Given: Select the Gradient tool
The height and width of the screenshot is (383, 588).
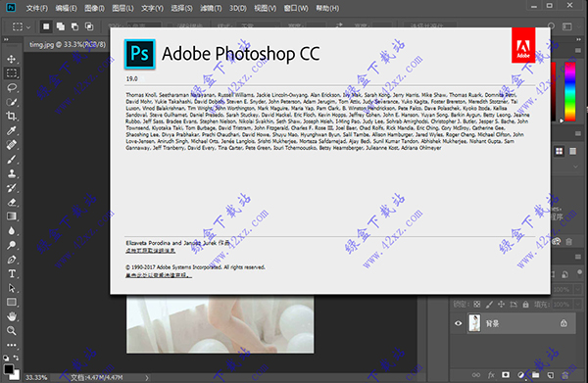Looking at the screenshot, I should coord(12,216).
